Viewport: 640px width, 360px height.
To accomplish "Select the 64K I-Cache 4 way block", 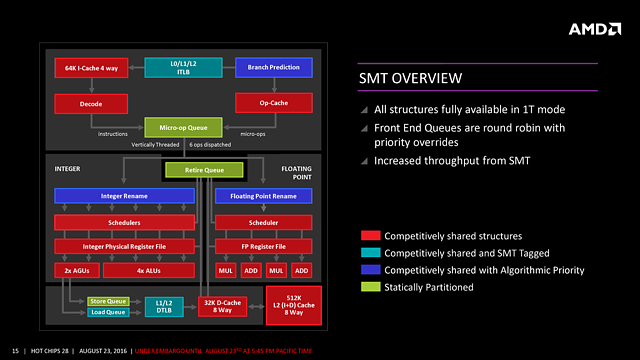I will point(91,68).
